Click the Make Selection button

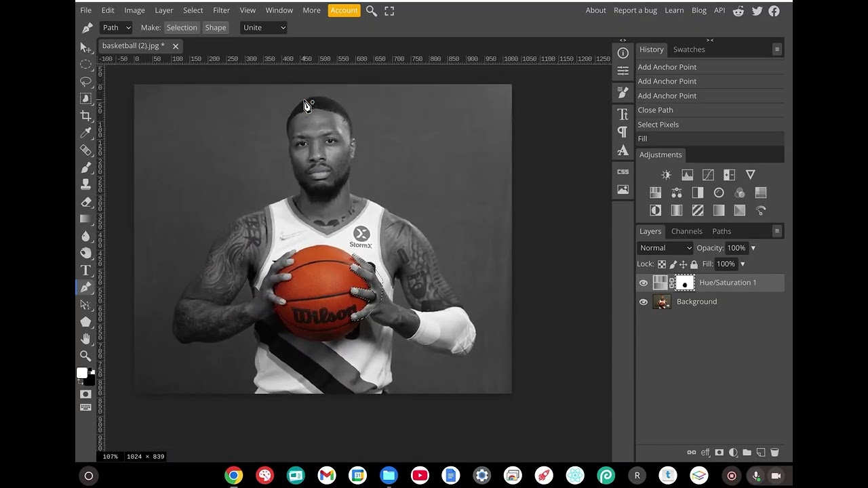(x=182, y=28)
